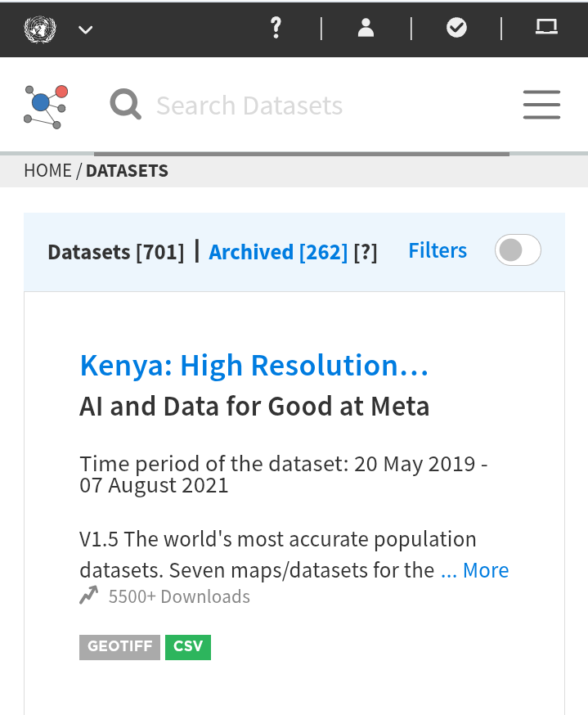
Task: Show archived help tooltip [?]
Action: [366, 252]
